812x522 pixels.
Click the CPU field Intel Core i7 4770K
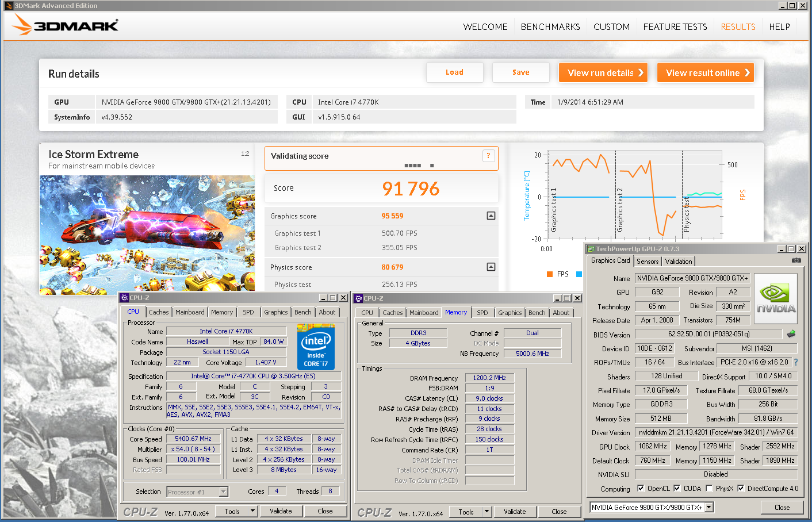(414, 102)
